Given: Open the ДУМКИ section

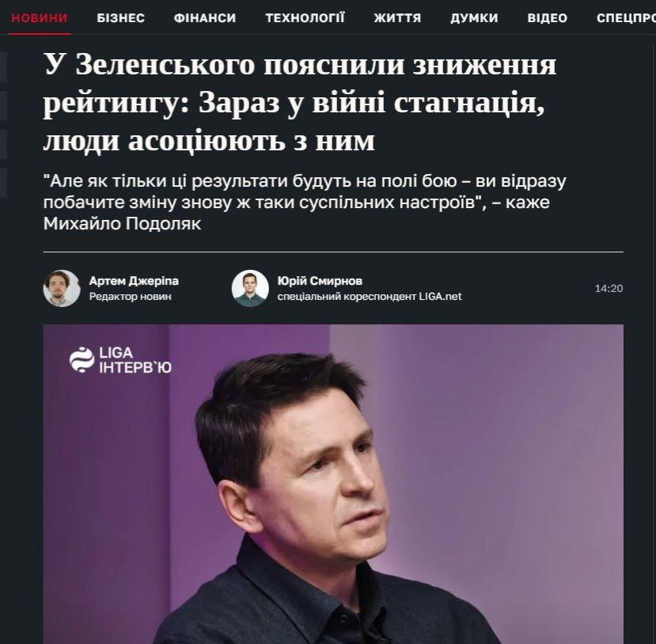Looking at the screenshot, I should [474, 18].
